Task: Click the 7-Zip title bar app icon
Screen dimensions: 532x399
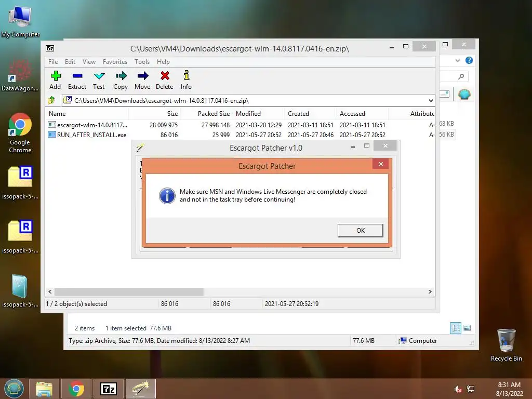Action: (50, 48)
